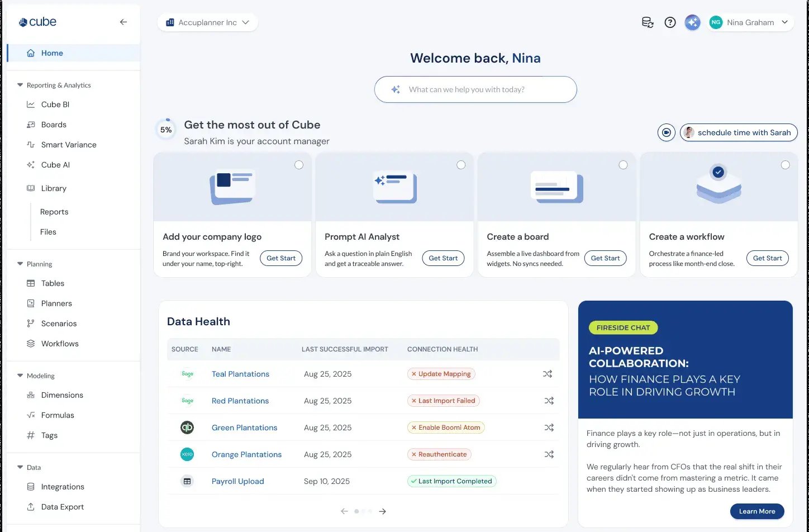
Task: Click the Xero icon for Orange Plantations
Action: coord(187,454)
